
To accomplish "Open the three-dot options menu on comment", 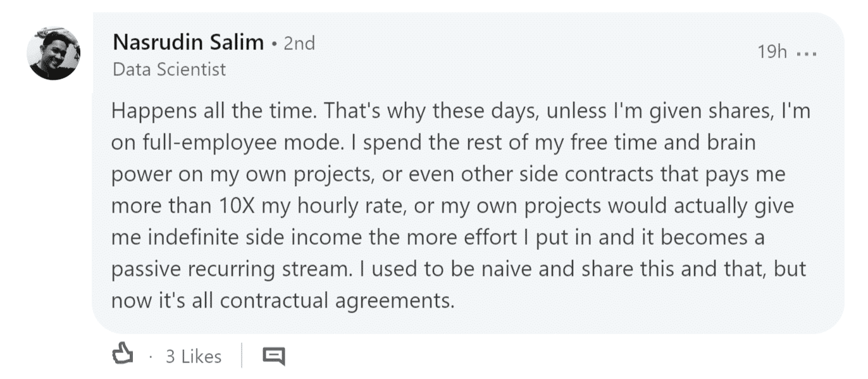I will [x=807, y=53].
